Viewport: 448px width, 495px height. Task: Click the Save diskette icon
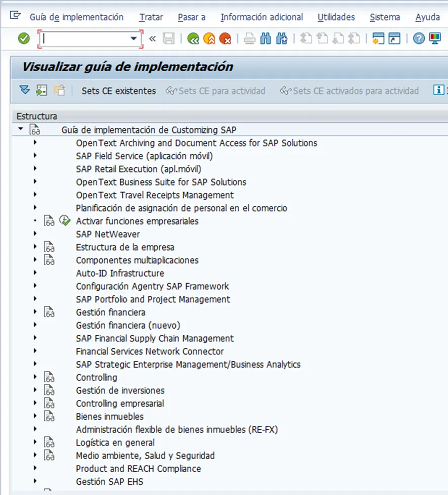tap(168, 38)
